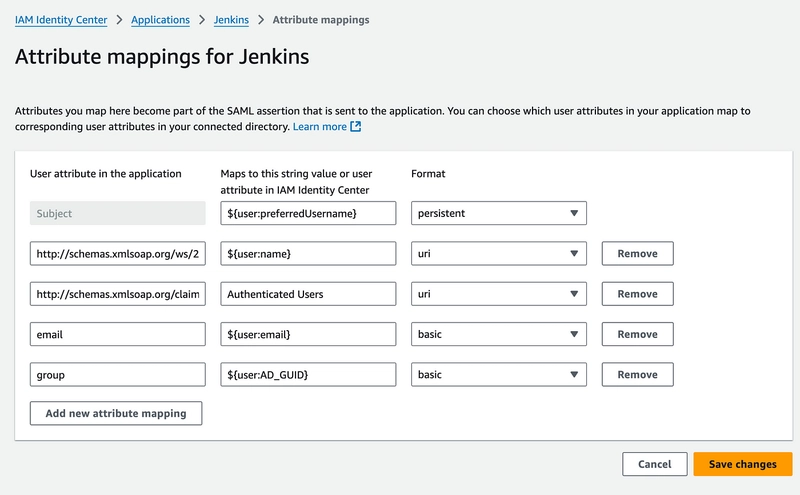Remove the email attribute mapping
Screen dimensions: 800x495
click(x=637, y=334)
